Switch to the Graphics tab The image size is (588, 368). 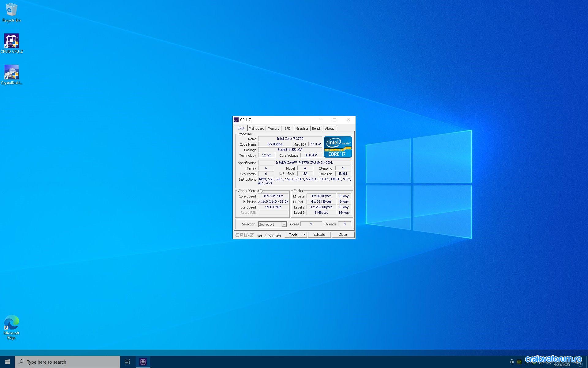click(302, 128)
